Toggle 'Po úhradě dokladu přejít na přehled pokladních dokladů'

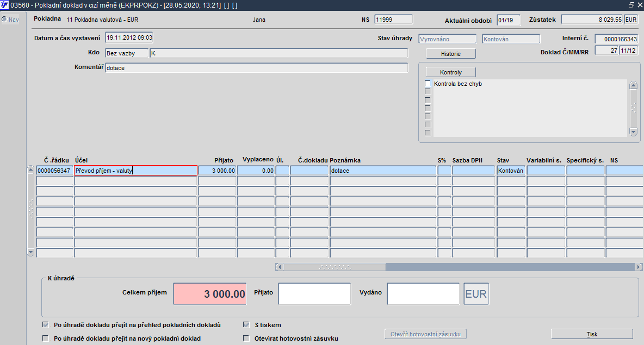(46, 325)
